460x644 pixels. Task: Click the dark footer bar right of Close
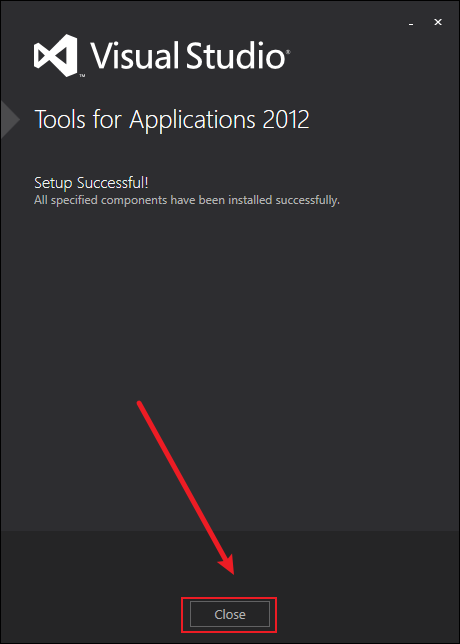tap(368, 587)
